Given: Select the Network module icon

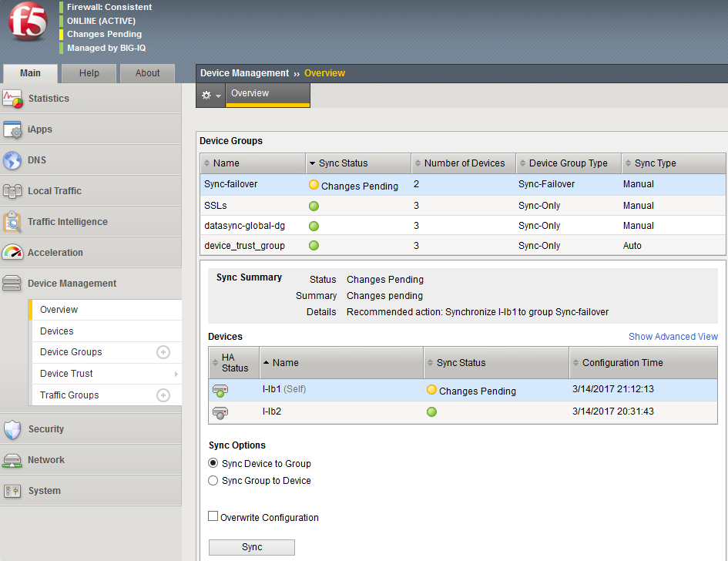Looking at the screenshot, I should pos(12,460).
